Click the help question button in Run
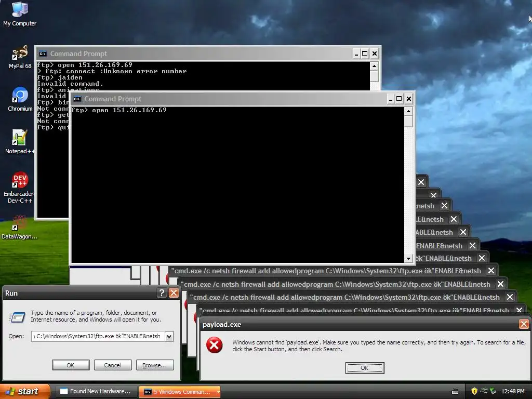 click(162, 293)
